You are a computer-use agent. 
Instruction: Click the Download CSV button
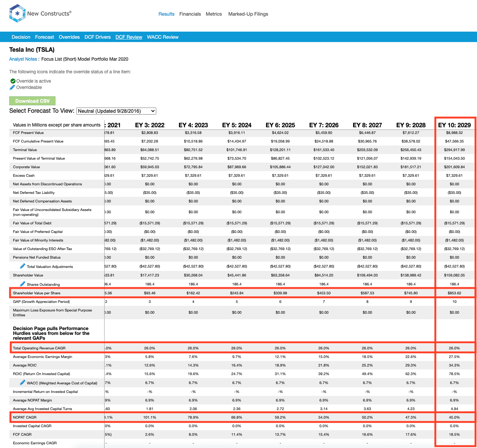32,101
